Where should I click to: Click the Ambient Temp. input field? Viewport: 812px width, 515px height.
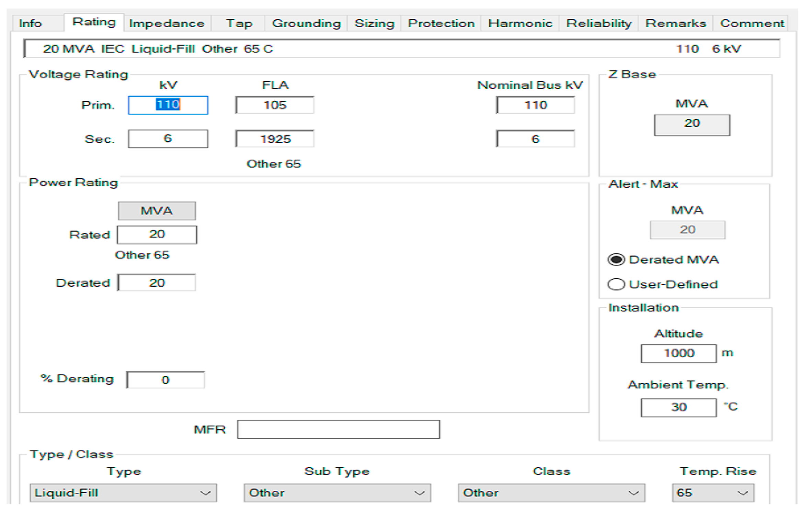pos(678,408)
